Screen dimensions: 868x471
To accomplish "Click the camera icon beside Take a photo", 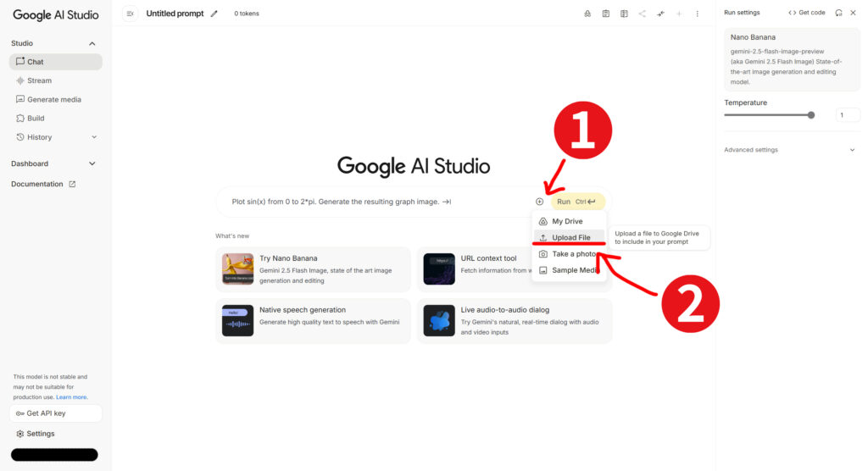I will (543, 254).
